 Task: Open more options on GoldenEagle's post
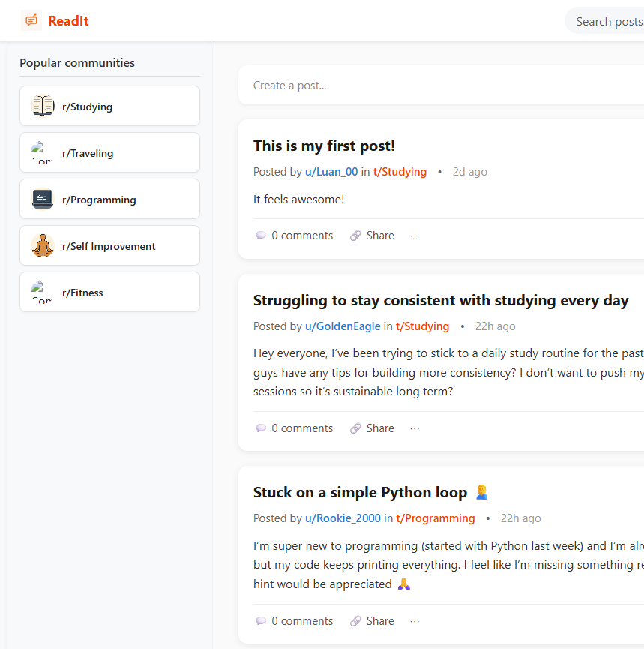(415, 429)
